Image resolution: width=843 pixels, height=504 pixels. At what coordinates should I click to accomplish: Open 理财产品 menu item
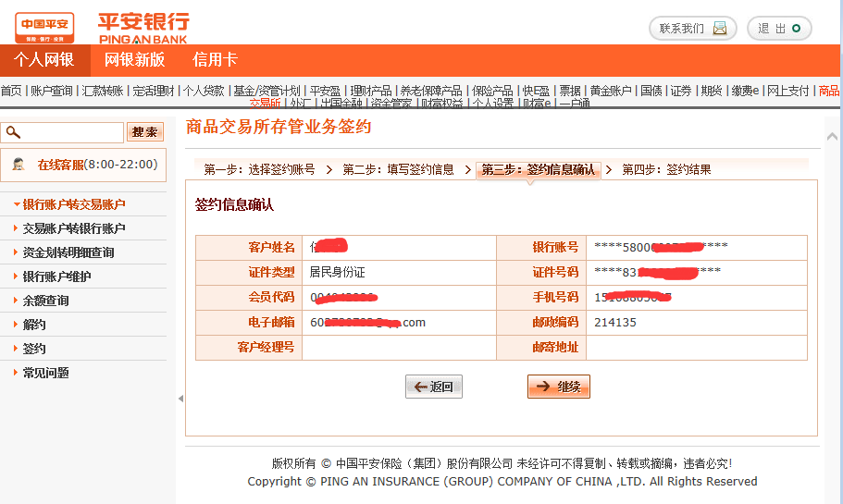pos(371,91)
